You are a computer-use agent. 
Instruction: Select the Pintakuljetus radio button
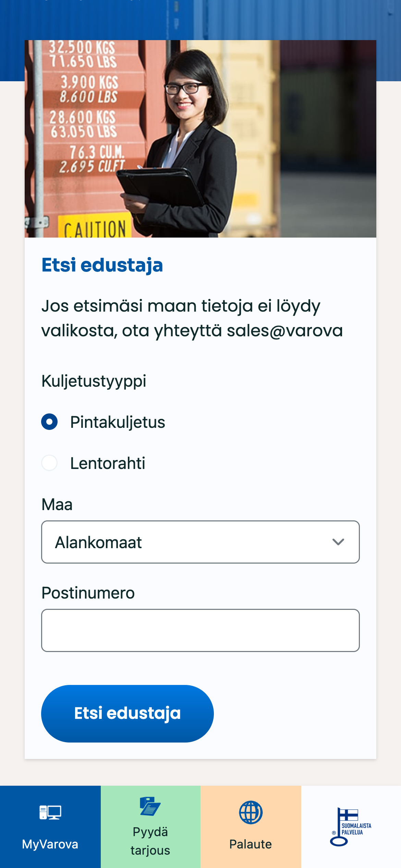tap(49, 422)
